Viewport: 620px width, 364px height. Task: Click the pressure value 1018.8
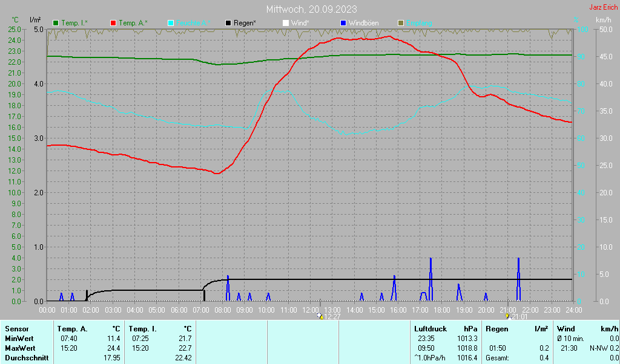pyautogui.click(x=467, y=349)
